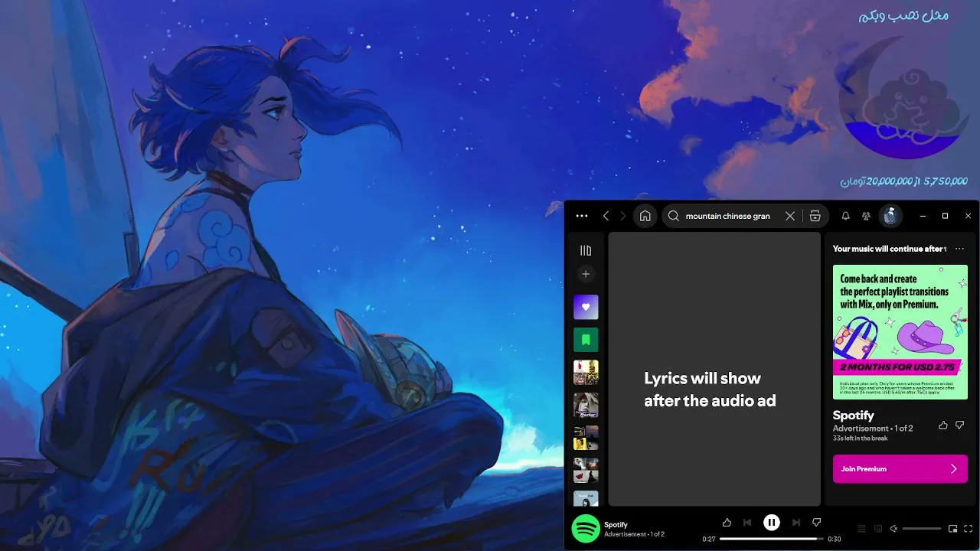Go back in Spotify navigation history
This screenshot has height=551, width=980.
[606, 216]
